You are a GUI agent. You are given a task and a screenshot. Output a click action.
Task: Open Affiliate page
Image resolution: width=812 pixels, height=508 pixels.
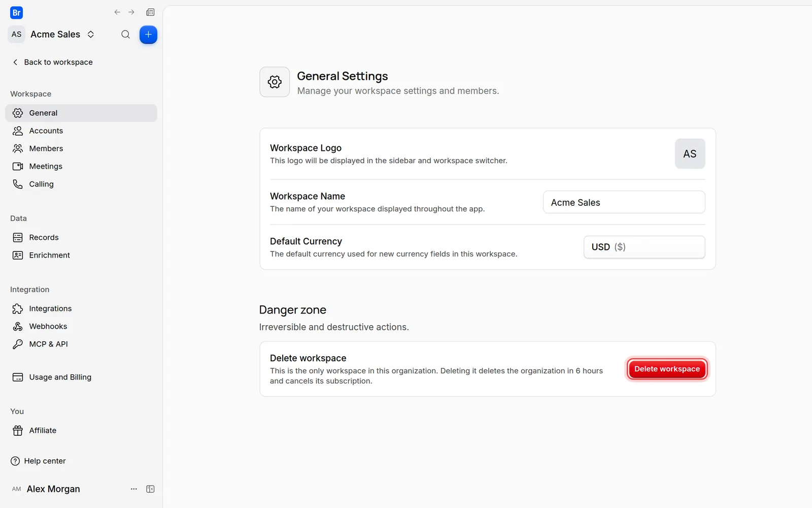coord(81,430)
